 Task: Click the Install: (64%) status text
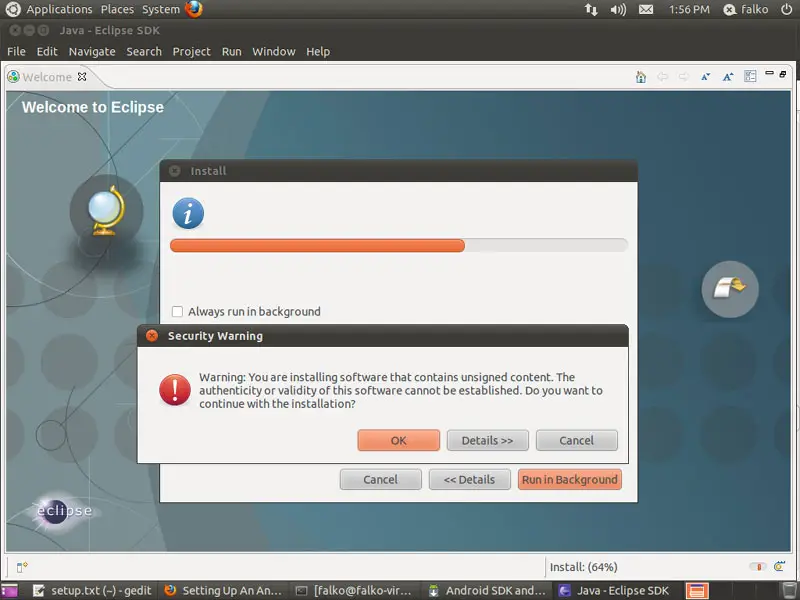click(584, 567)
